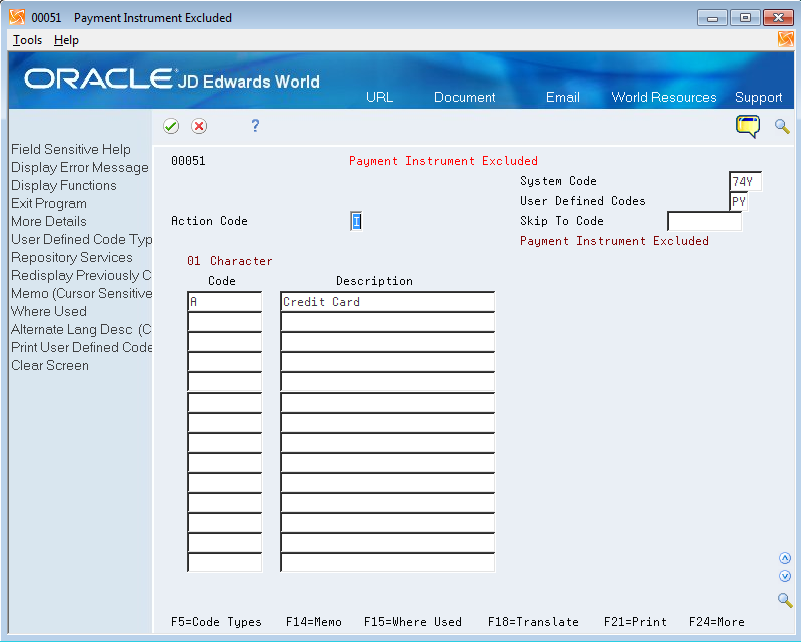Click the bottom-right magnifier search icon
The height and width of the screenshot is (642, 801).
785,600
